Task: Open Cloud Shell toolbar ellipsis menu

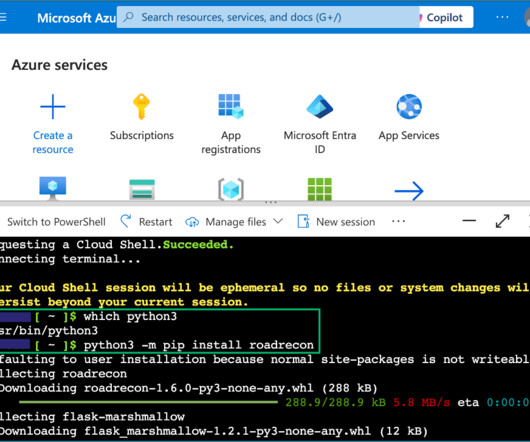Action: click(x=399, y=222)
